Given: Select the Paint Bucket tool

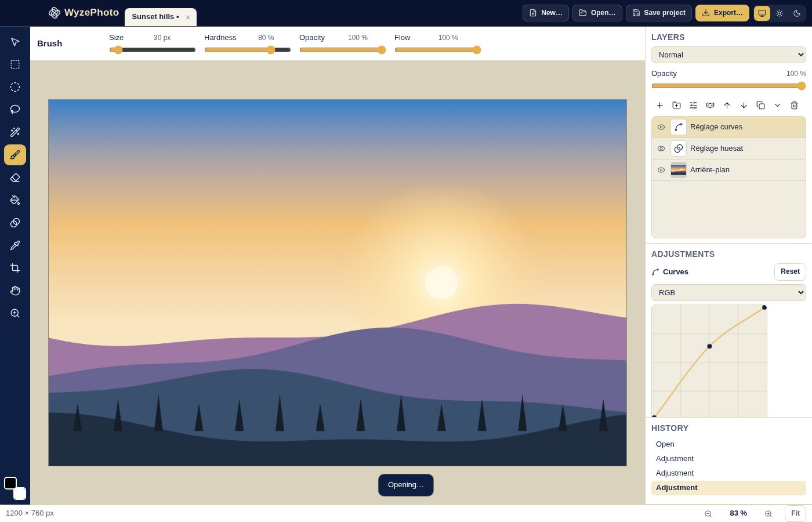Looking at the screenshot, I should click(x=15, y=200).
